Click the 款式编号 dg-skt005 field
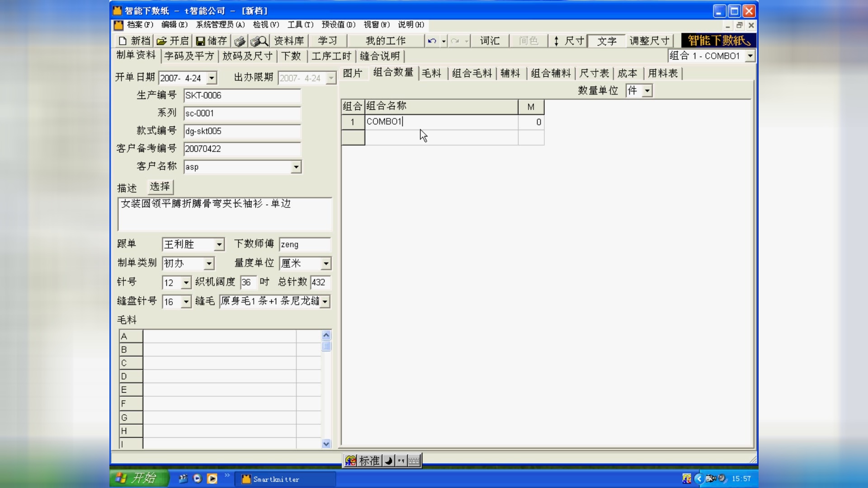The image size is (868, 488). [x=242, y=131]
